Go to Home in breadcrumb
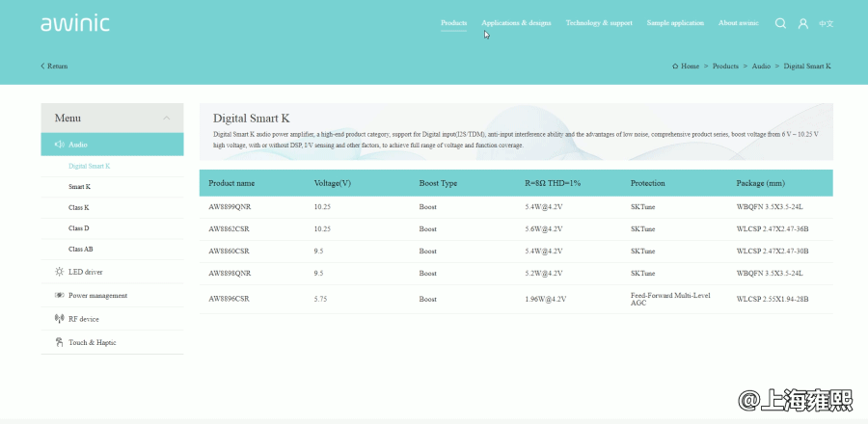This screenshot has width=868, height=424. click(690, 66)
